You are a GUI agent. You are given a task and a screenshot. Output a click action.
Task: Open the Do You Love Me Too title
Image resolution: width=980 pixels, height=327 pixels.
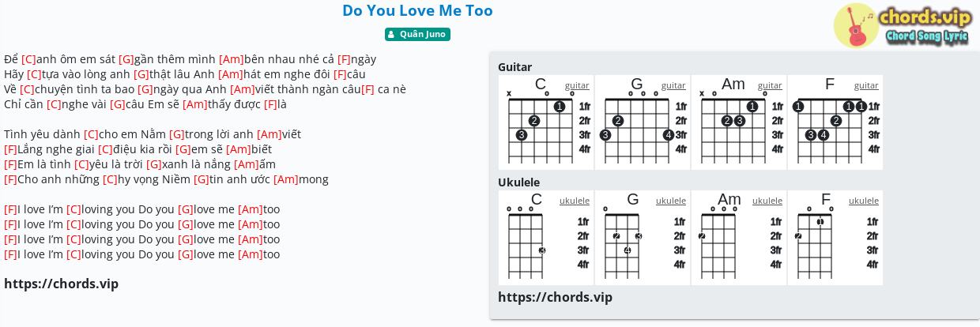click(x=417, y=10)
